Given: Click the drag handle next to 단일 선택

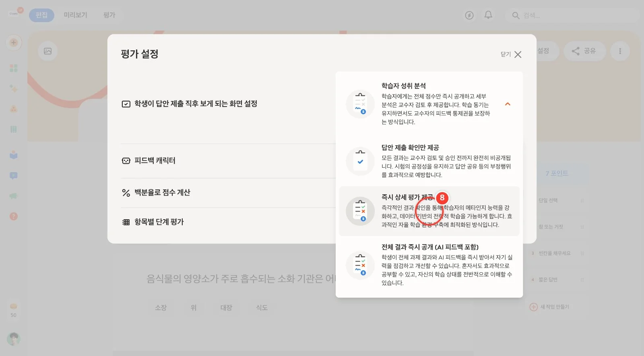Looking at the screenshot, I should pos(582,200).
